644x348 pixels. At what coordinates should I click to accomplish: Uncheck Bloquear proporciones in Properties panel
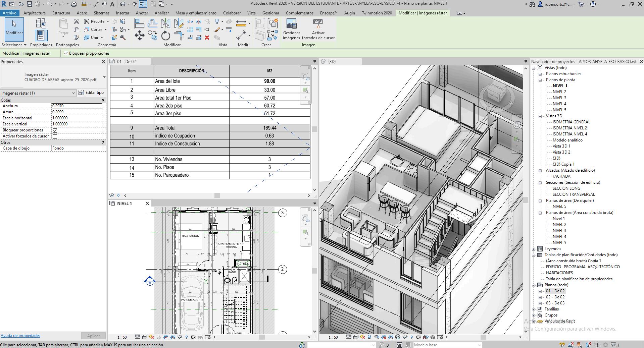tap(55, 130)
